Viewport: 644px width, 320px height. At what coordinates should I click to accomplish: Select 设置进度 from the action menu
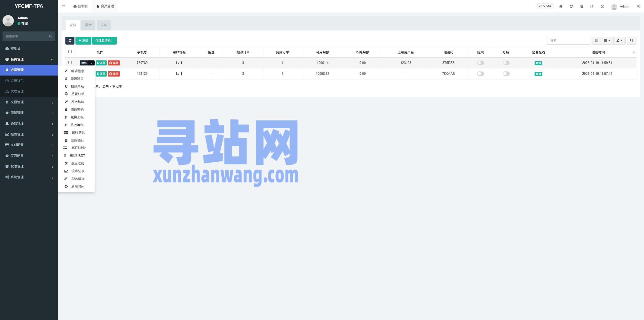click(x=76, y=163)
